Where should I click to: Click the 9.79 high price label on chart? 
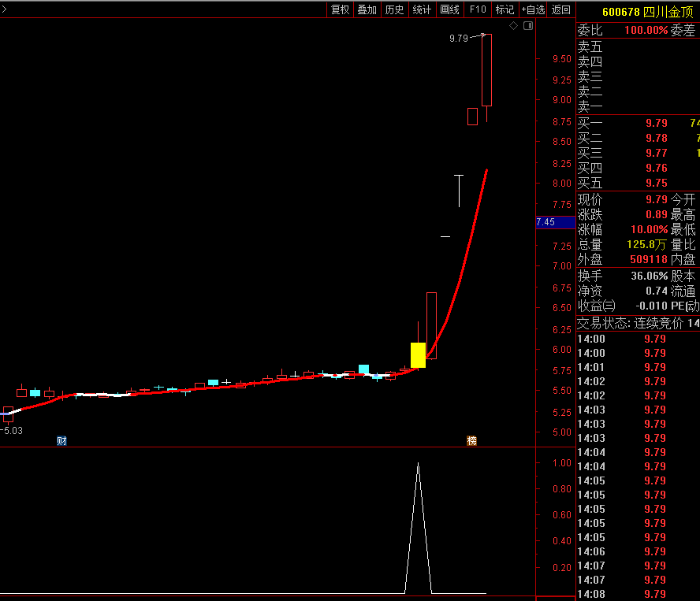(459, 39)
